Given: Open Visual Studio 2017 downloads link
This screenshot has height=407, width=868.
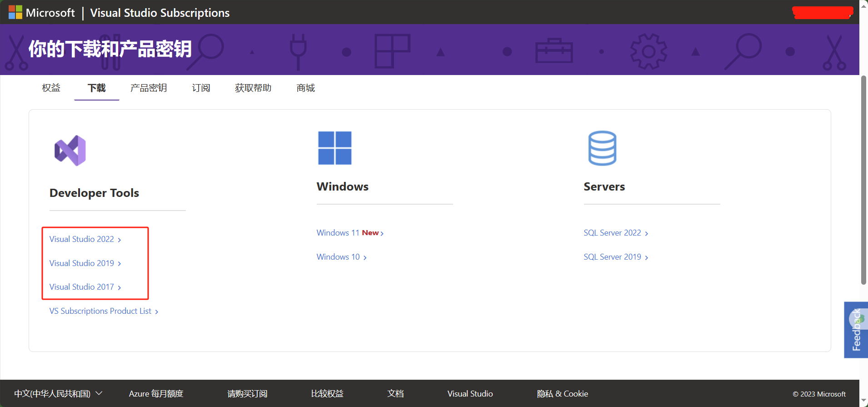Looking at the screenshot, I should click(85, 287).
